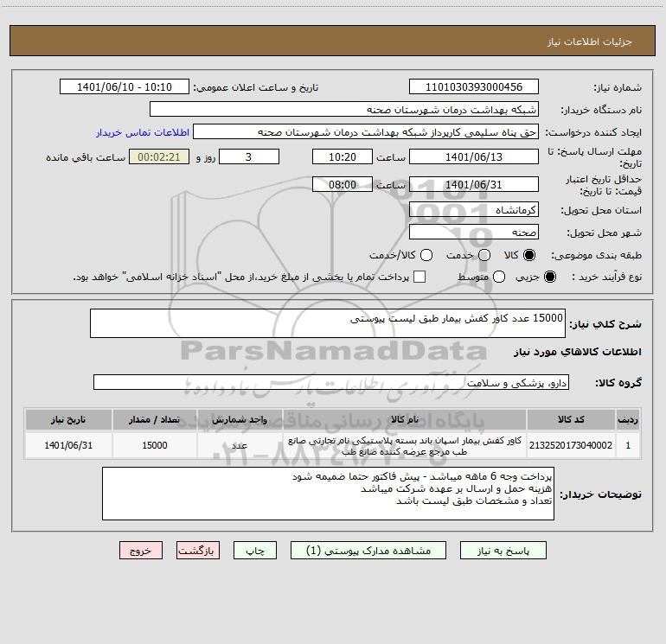Screen dimensions: 666x644
Task: Click the item name cell کاور کفش بیمار
Action: coord(405,445)
